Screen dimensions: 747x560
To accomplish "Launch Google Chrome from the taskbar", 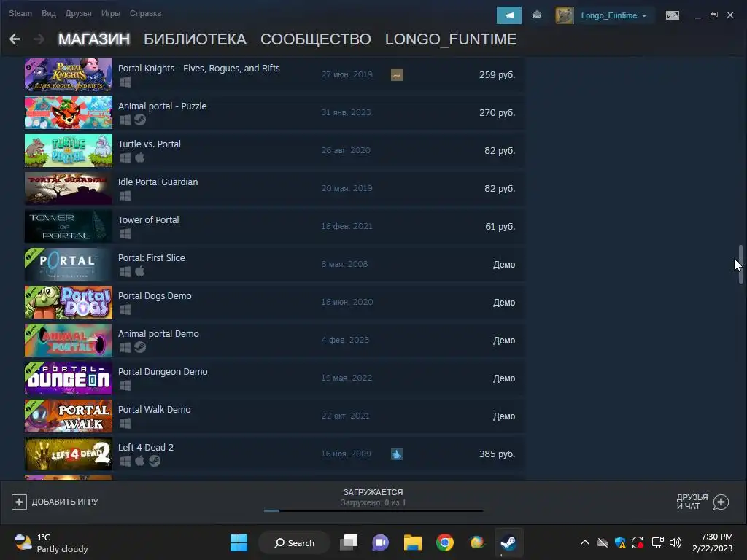I will (x=444, y=542).
